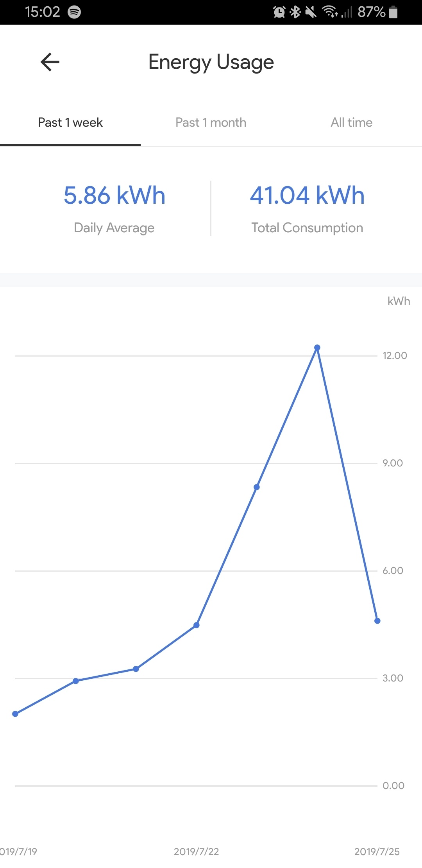422x868 pixels.
Task: Select the peak data point above 12.00
Action: point(317,348)
